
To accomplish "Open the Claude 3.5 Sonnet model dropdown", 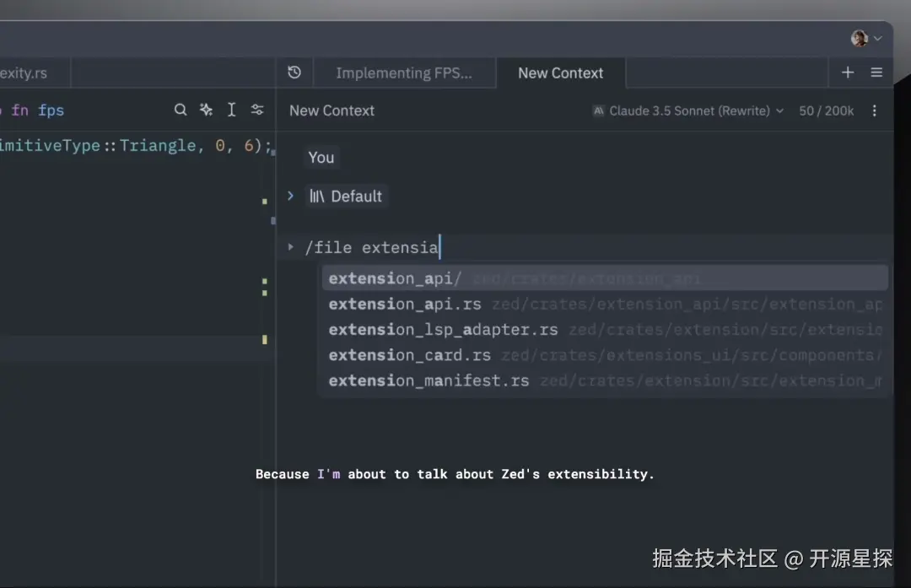I will (688, 111).
